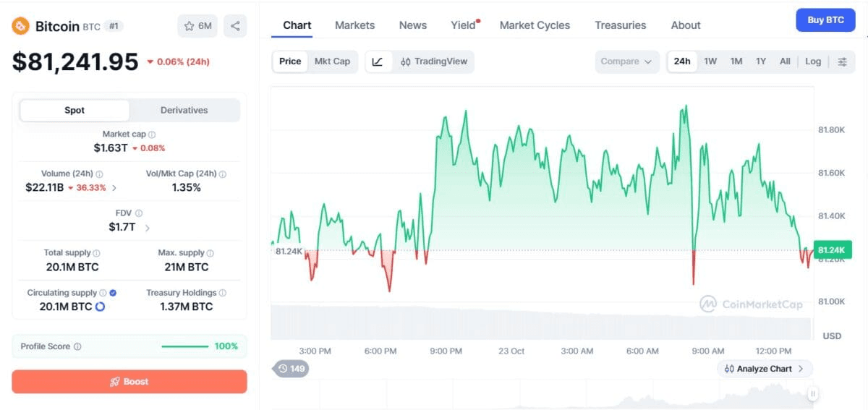Click Market cap info icon
This screenshot has width=868, height=410.
(x=152, y=134)
